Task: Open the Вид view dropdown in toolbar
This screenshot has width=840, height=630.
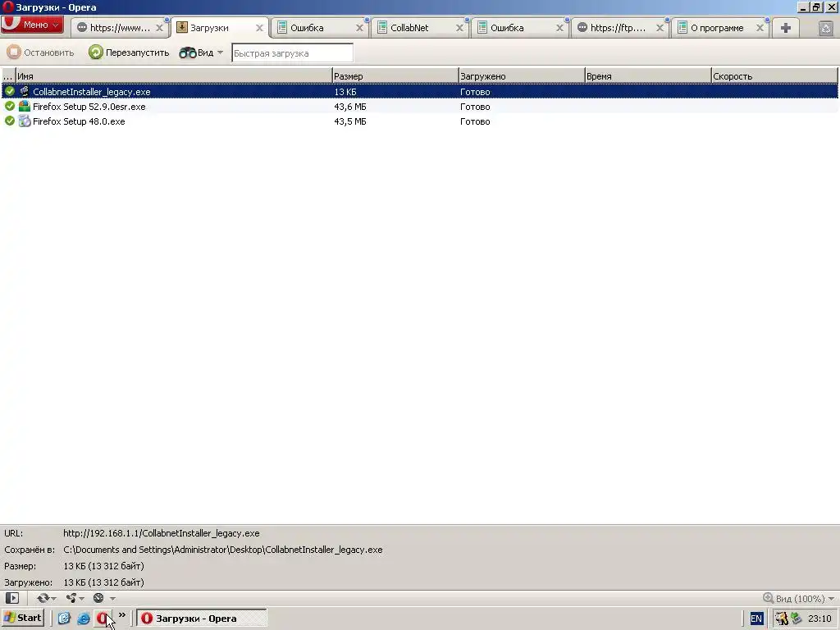Action: [202, 52]
